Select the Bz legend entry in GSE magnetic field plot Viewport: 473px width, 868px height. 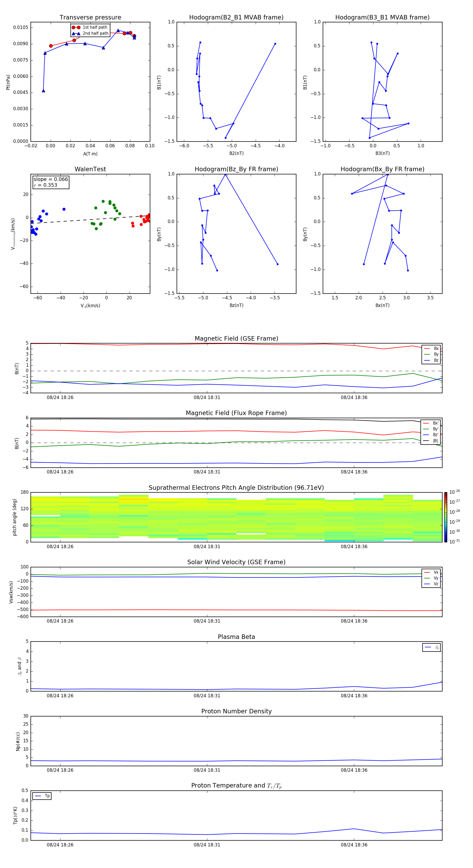click(431, 360)
